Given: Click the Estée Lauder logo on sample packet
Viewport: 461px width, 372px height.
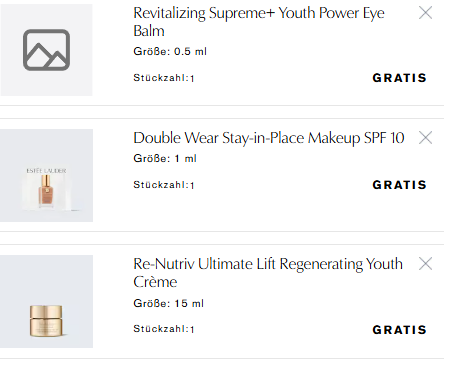Looking at the screenshot, I should coord(46,171).
